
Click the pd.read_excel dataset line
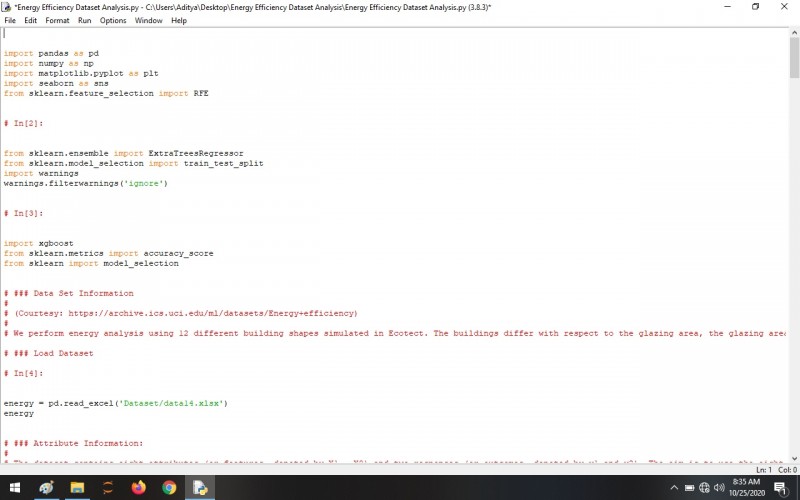[x=116, y=403]
